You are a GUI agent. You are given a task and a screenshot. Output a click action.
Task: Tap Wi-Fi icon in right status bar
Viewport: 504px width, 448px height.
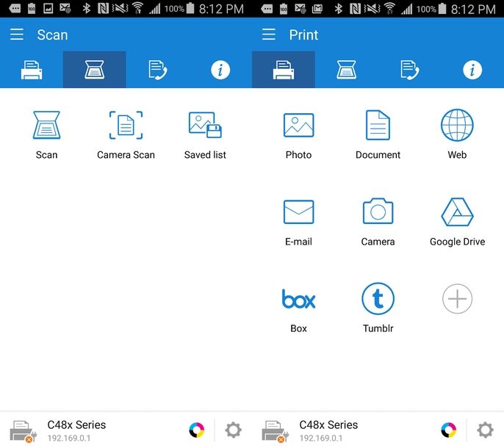[390, 8]
